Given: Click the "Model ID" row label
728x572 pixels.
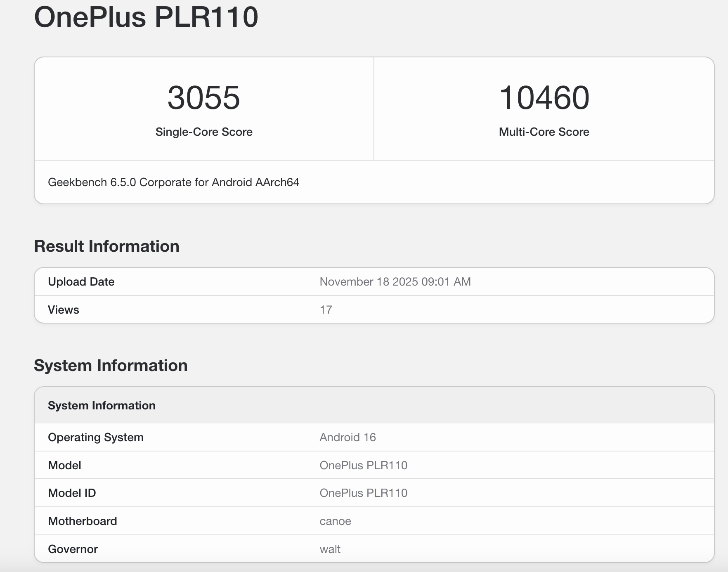Looking at the screenshot, I should (x=72, y=493).
